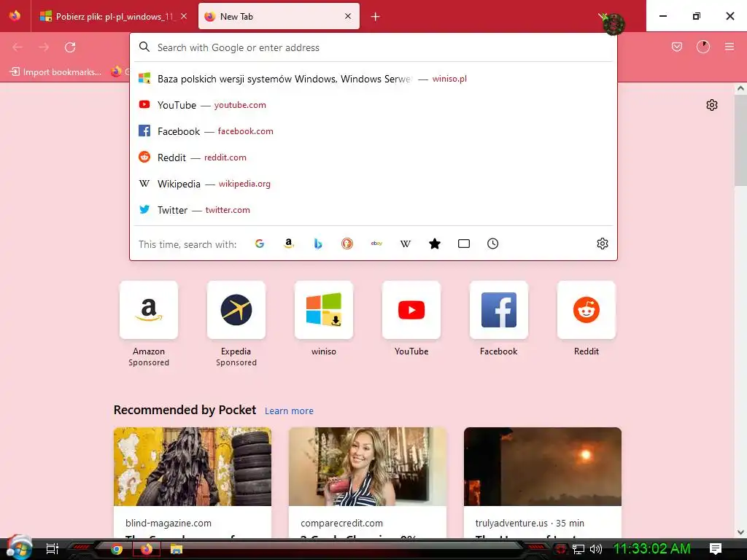Switch to the Pobierz plik windows tab
Viewport: 747px width, 560px height.
tap(113, 16)
